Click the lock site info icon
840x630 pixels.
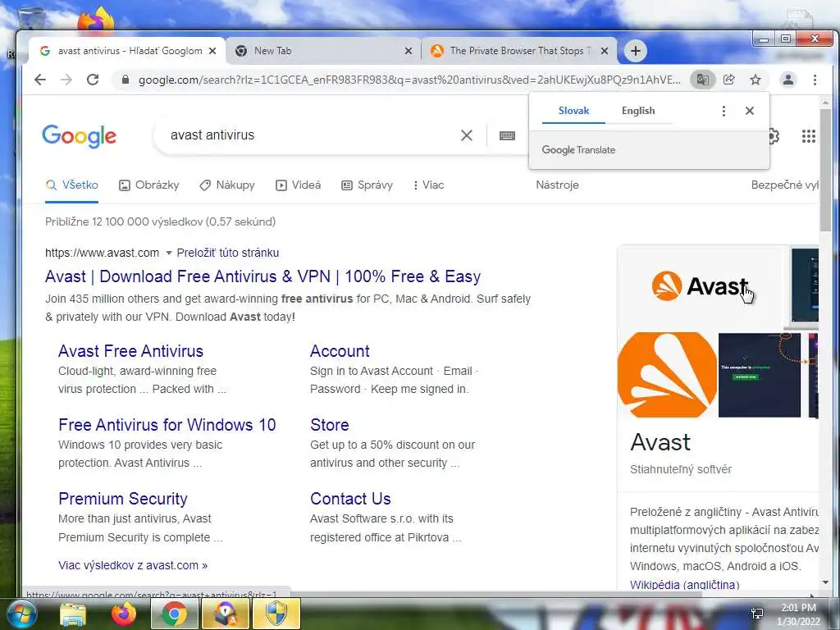(x=126, y=80)
